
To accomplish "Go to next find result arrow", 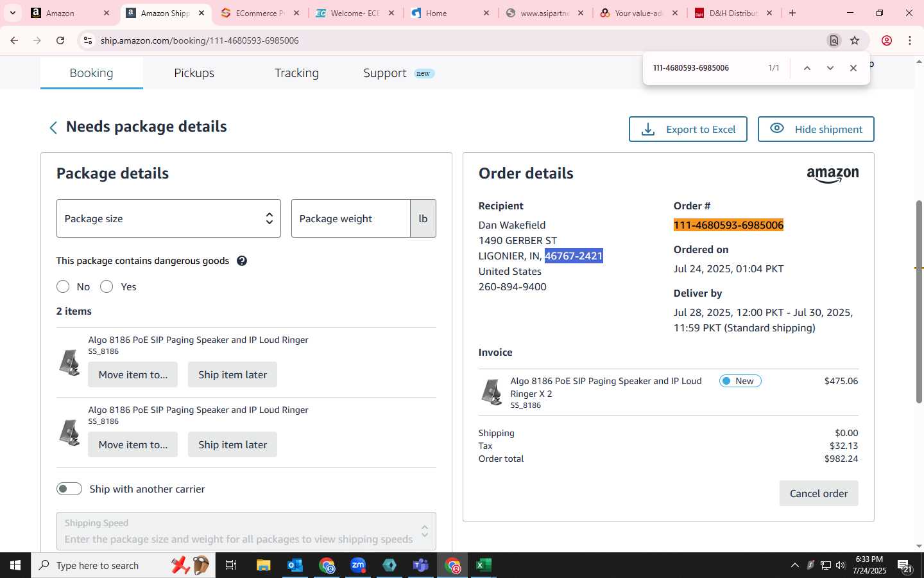I will pyautogui.click(x=830, y=68).
